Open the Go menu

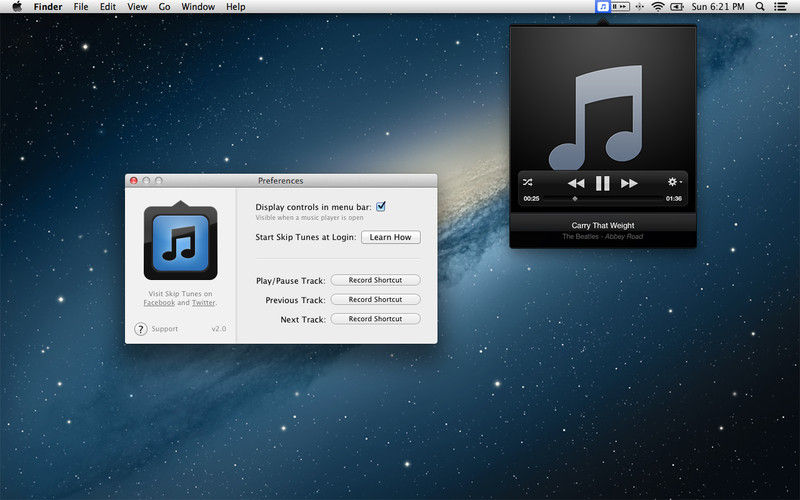click(x=164, y=7)
